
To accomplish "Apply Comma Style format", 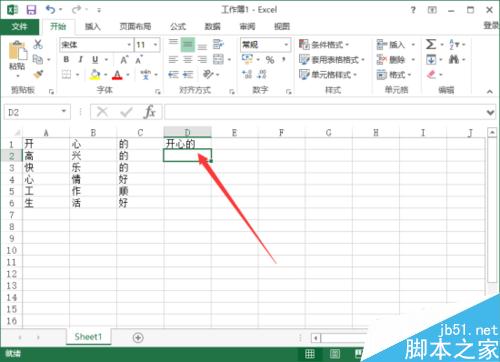I will click(284, 59).
